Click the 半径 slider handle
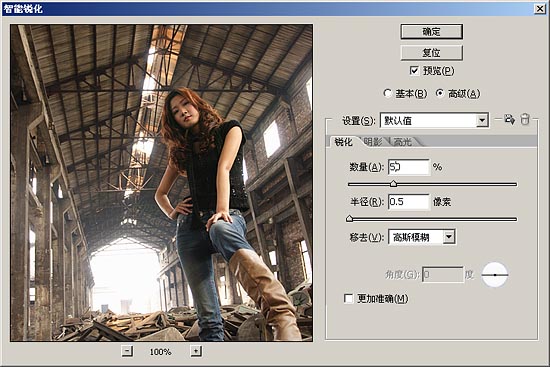This screenshot has height=367, width=550. pyautogui.click(x=349, y=219)
